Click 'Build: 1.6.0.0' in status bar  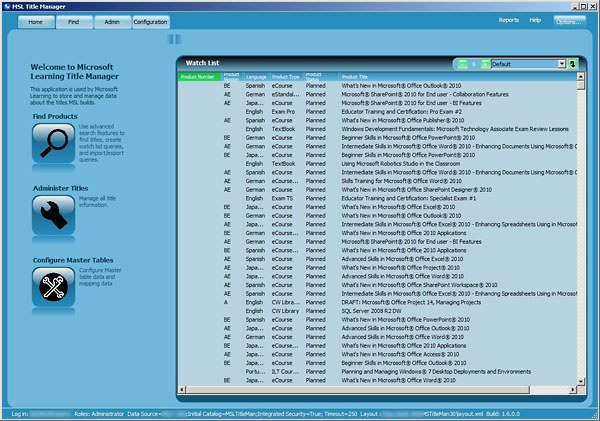pyautogui.click(x=504, y=414)
